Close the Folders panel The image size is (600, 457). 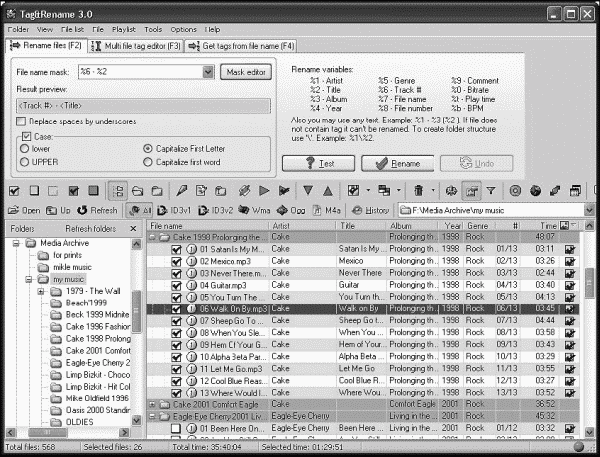[133, 229]
